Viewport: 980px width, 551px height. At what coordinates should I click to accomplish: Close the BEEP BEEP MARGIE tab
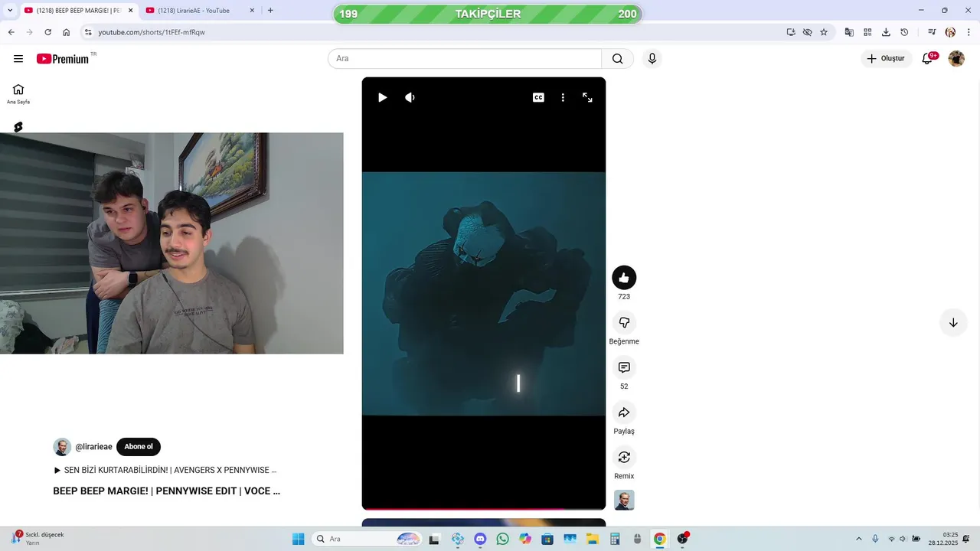pyautogui.click(x=130, y=11)
